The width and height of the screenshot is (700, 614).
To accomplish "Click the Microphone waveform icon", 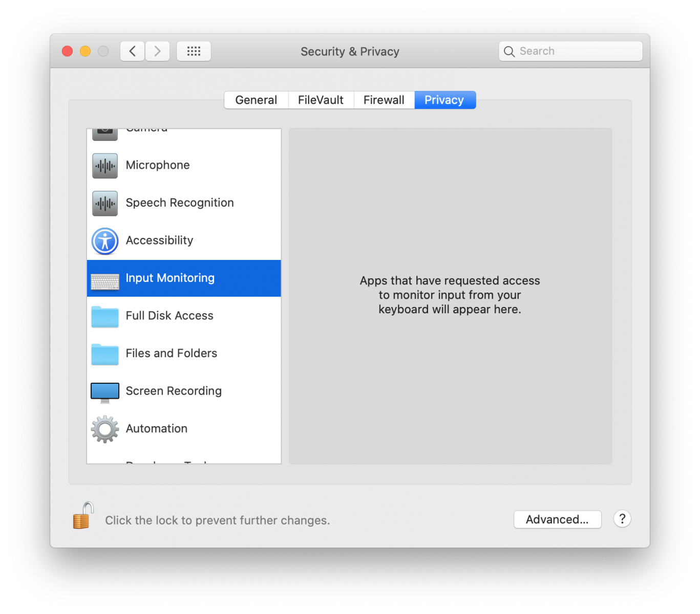I will click(x=105, y=165).
